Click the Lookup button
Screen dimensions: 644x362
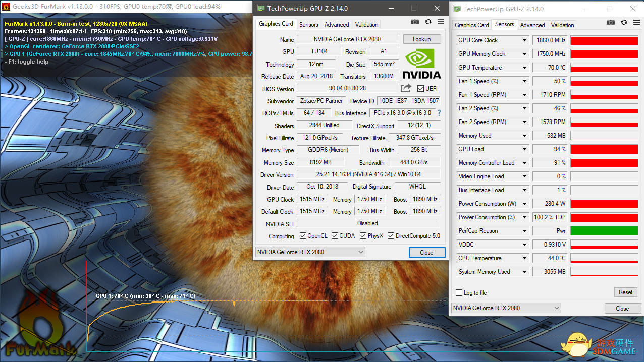point(422,39)
